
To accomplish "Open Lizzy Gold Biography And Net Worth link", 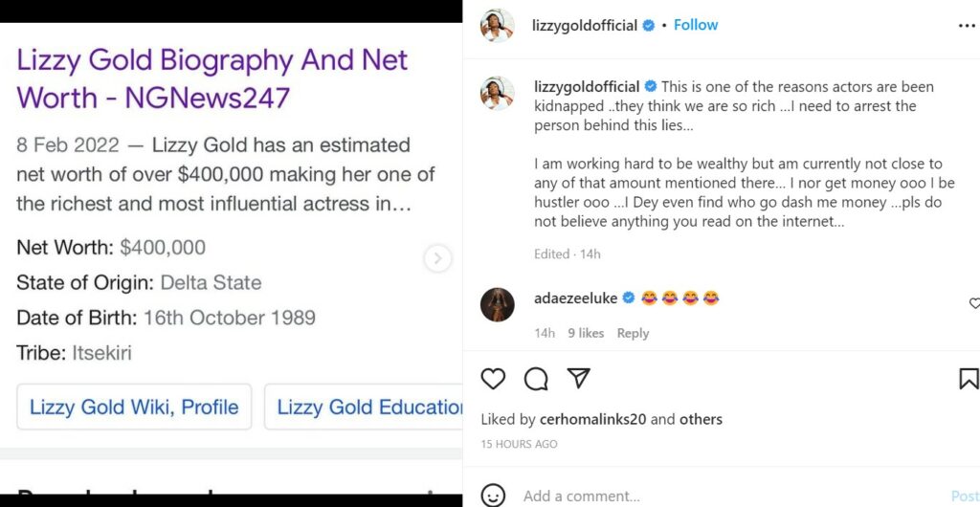I will 212,78.
